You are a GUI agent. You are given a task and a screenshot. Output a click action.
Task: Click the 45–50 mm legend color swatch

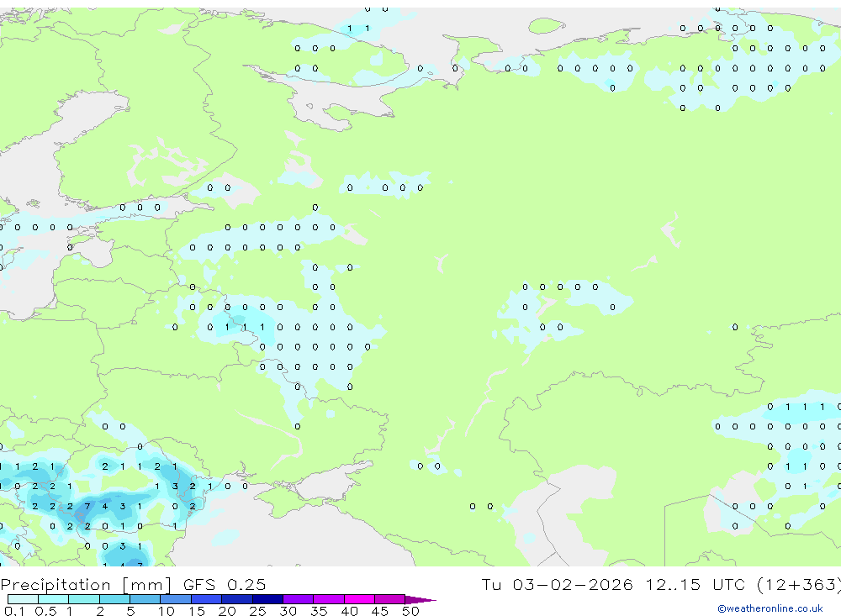coord(390,599)
